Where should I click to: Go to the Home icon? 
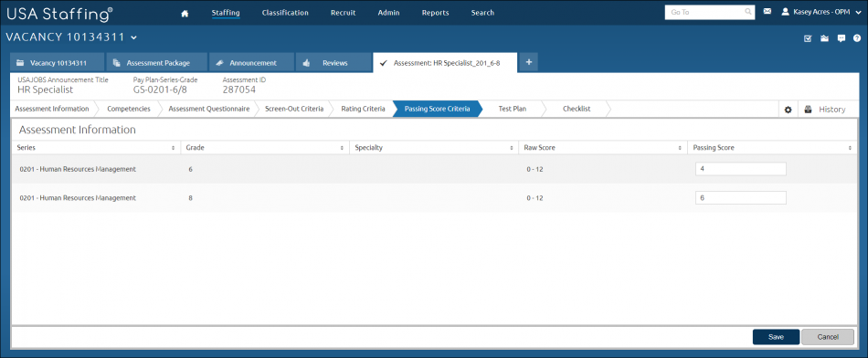coord(185,14)
